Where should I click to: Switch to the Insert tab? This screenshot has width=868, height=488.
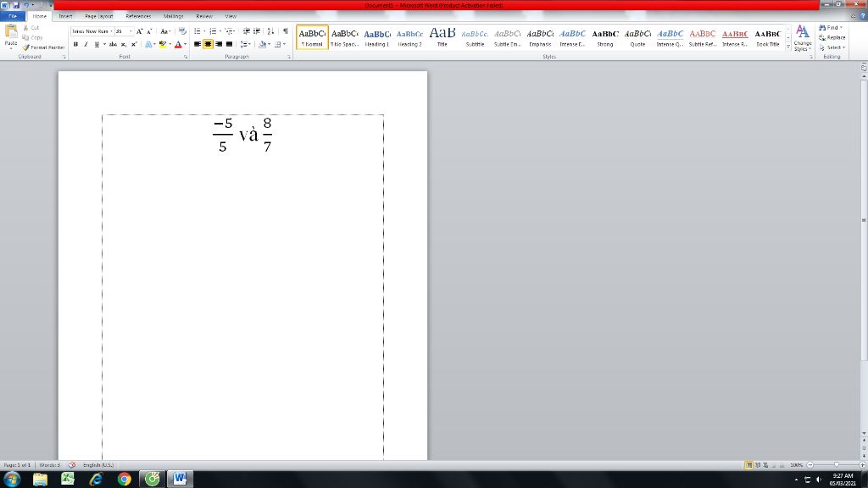tap(66, 16)
